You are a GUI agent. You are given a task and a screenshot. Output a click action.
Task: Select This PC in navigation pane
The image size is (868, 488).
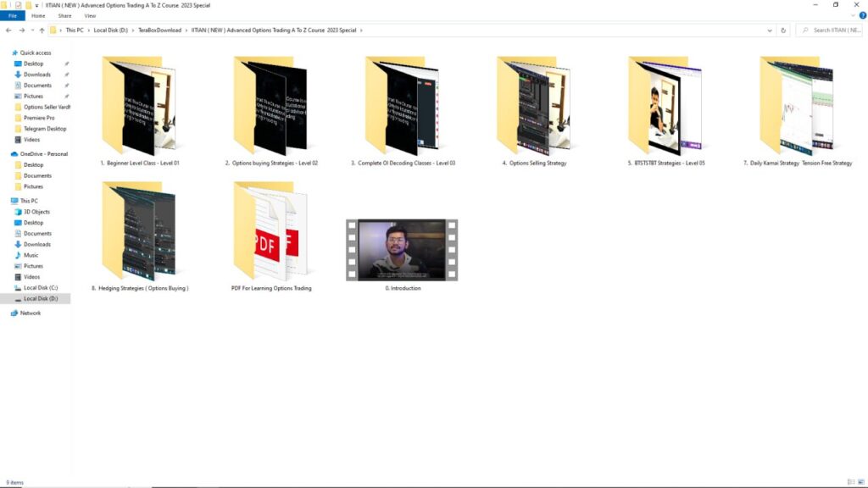click(x=29, y=201)
